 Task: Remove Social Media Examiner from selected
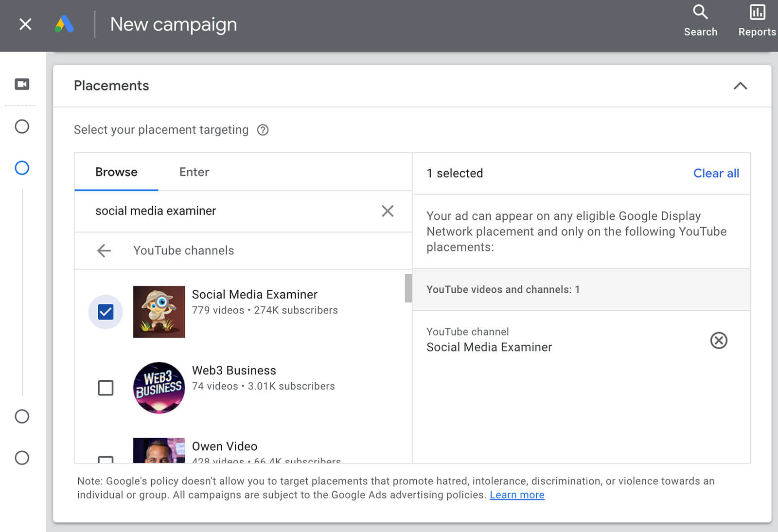pos(719,340)
